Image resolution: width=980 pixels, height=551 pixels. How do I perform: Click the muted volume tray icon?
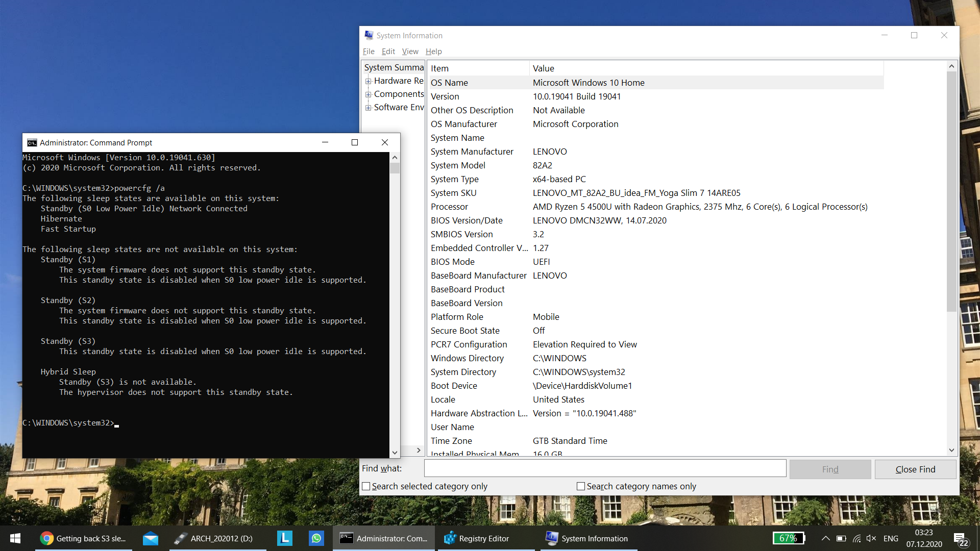pyautogui.click(x=871, y=538)
